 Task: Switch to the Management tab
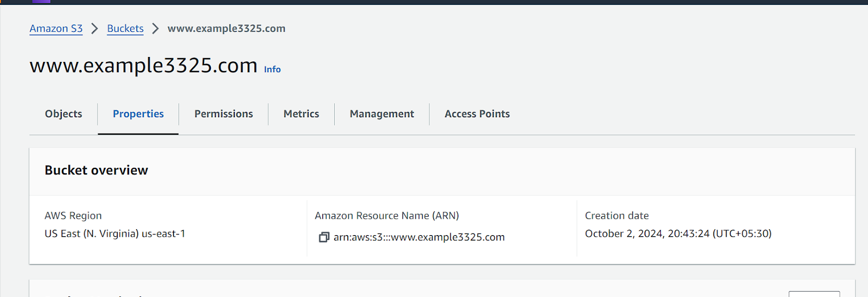(x=382, y=114)
